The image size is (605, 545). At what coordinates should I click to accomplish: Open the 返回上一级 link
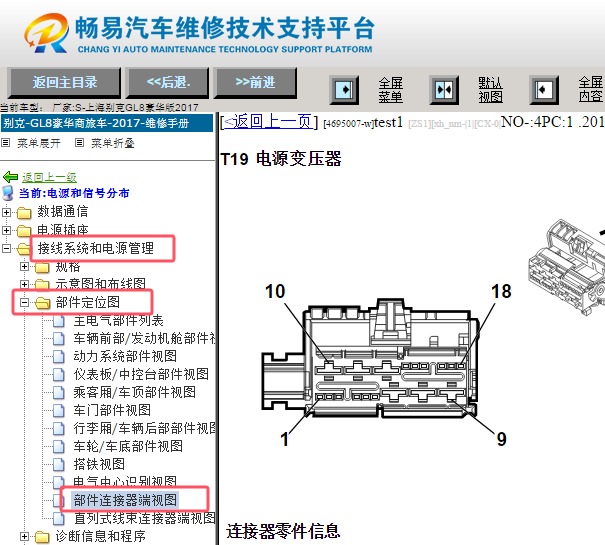[x=49, y=177]
